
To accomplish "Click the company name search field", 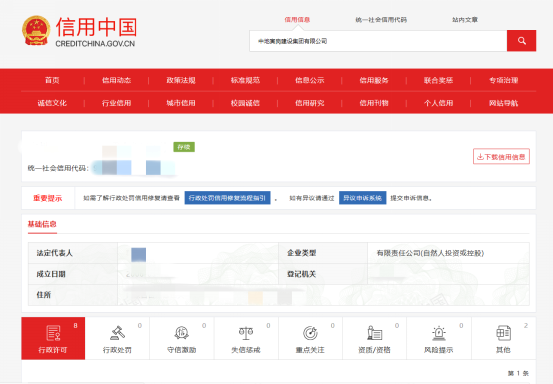I will click(x=378, y=41).
